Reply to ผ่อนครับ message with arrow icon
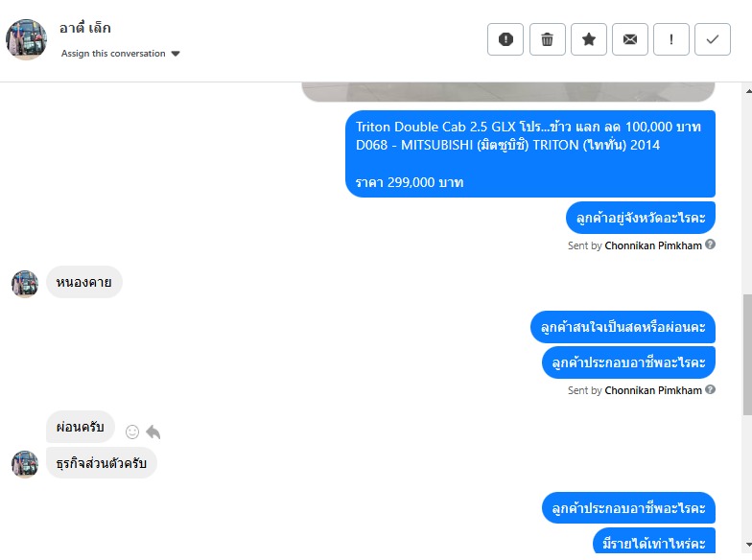This screenshot has width=752, height=560. [153, 432]
